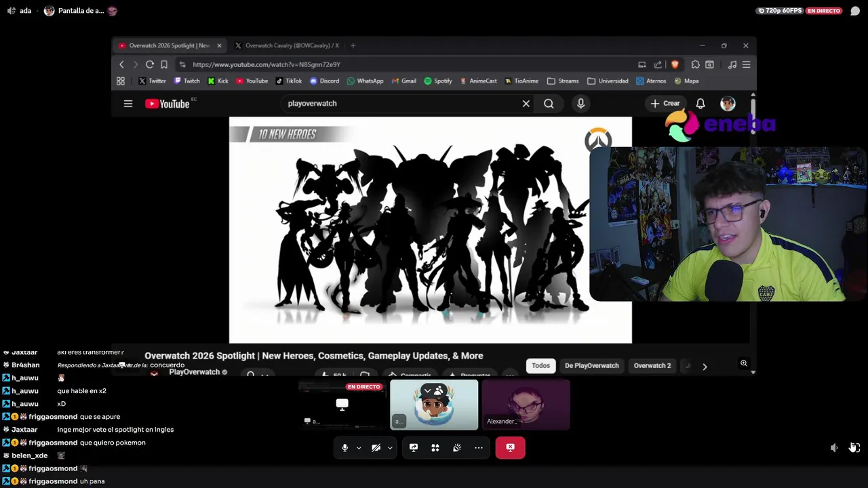Open the apps grid in bookmarks bar
The height and width of the screenshot is (488, 868).
point(121,81)
